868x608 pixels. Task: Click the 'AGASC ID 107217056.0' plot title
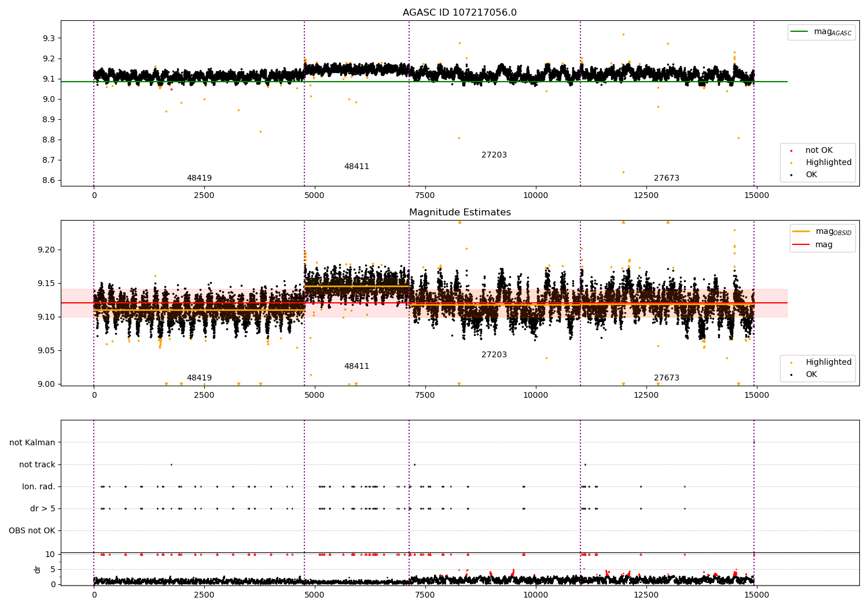[459, 13]
